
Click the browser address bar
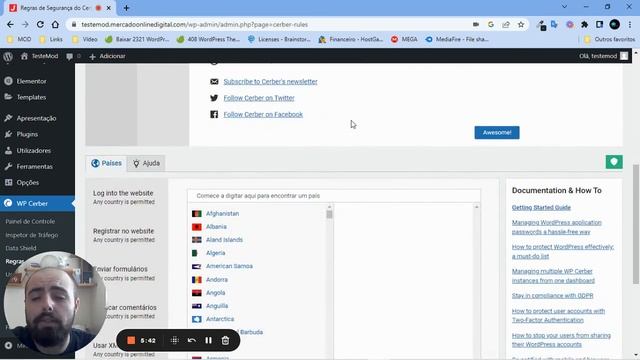(269, 24)
